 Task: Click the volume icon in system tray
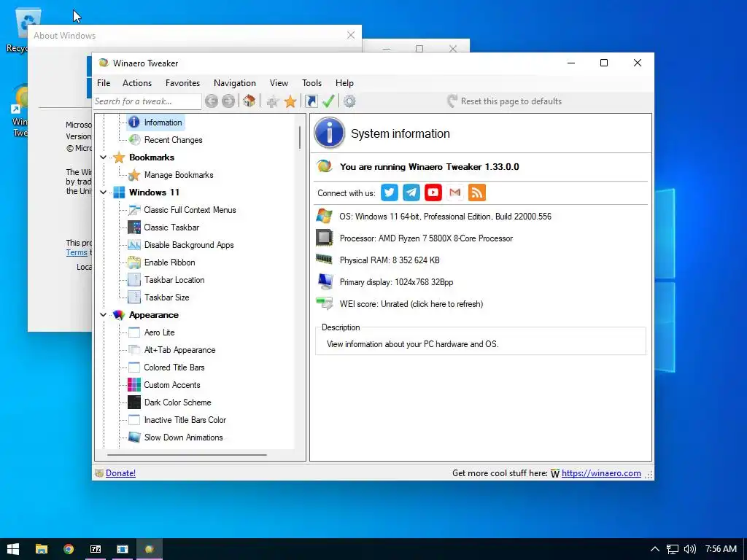pos(689,549)
